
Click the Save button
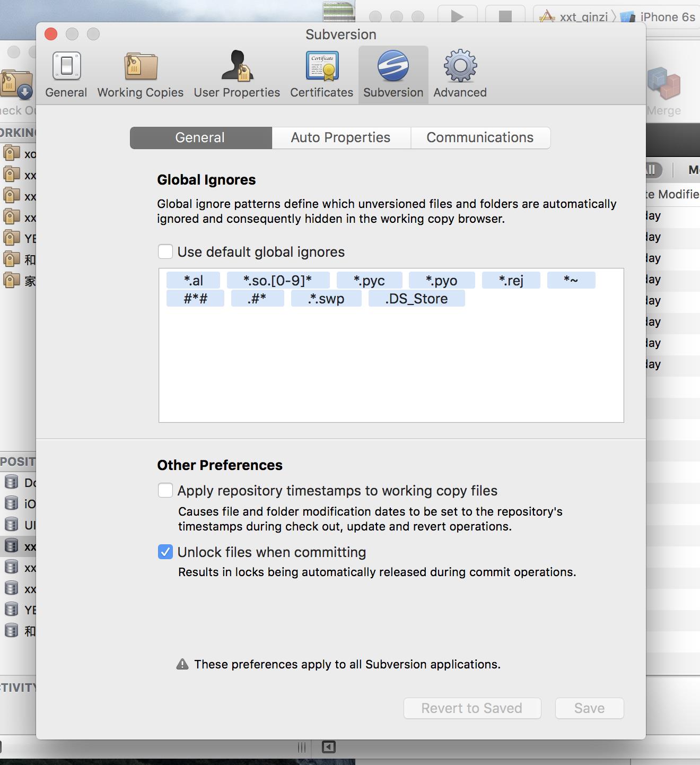click(x=589, y=708)
